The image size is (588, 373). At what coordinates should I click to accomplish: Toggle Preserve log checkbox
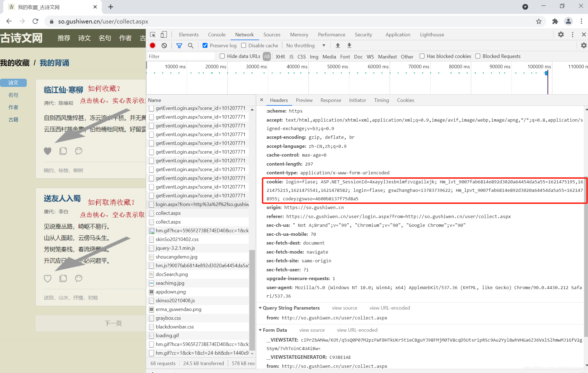click(x=205, y=46)
